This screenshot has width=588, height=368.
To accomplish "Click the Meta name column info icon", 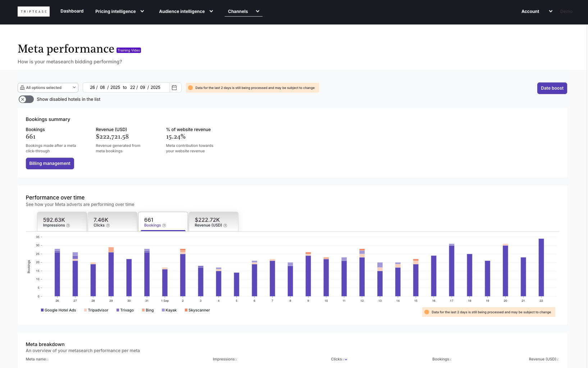I will pos(47,359).
